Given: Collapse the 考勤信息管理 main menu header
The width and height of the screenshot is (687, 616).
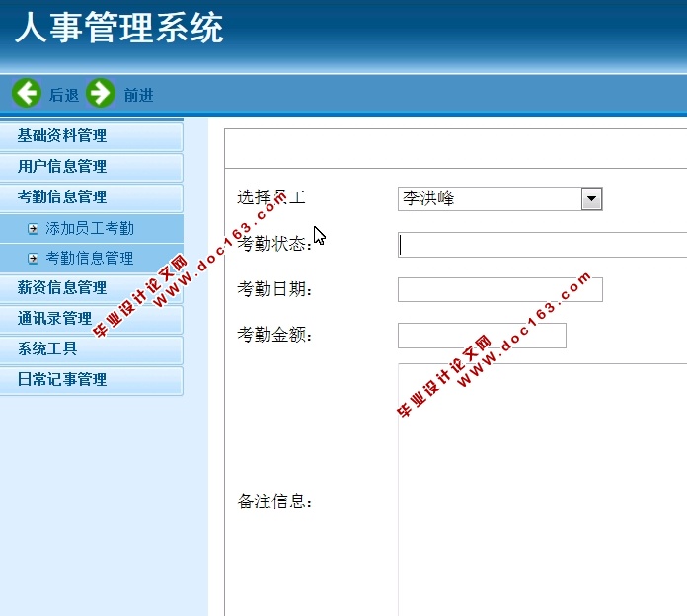Looking at the screenshot, I should (62, 197).
